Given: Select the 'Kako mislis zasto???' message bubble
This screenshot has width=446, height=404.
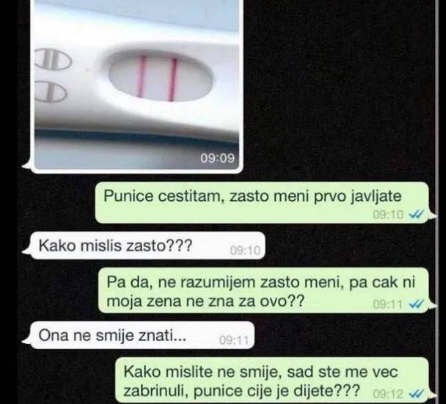Looking at the screenshot, I should [x=147, y=245].
